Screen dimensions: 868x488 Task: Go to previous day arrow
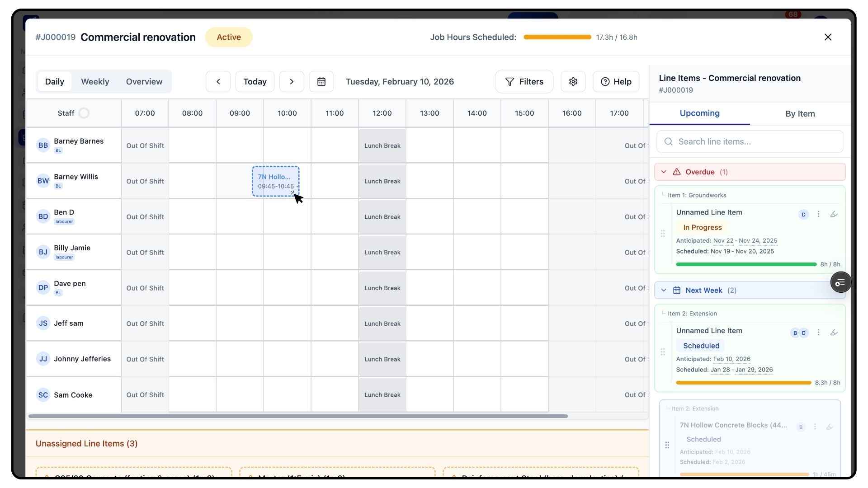pyautogui.click(x=218, y=82)
